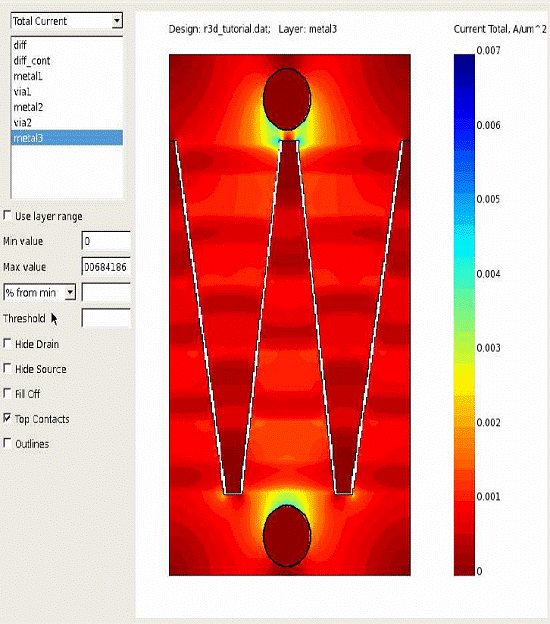Uncheck the Top Contacts checkbox
The image size is (550, 624).
[7, 418]
